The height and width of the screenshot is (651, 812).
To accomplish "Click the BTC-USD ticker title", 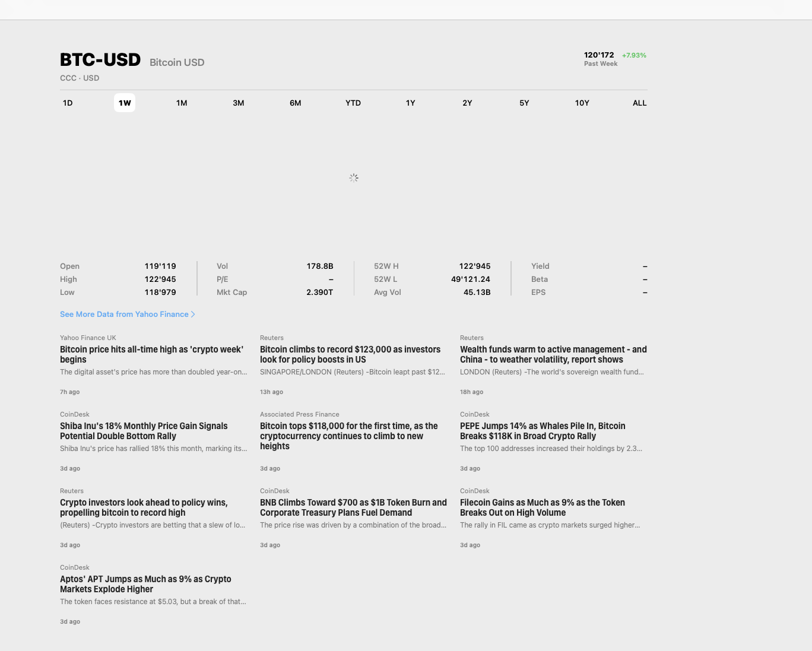I will (100, 59).
